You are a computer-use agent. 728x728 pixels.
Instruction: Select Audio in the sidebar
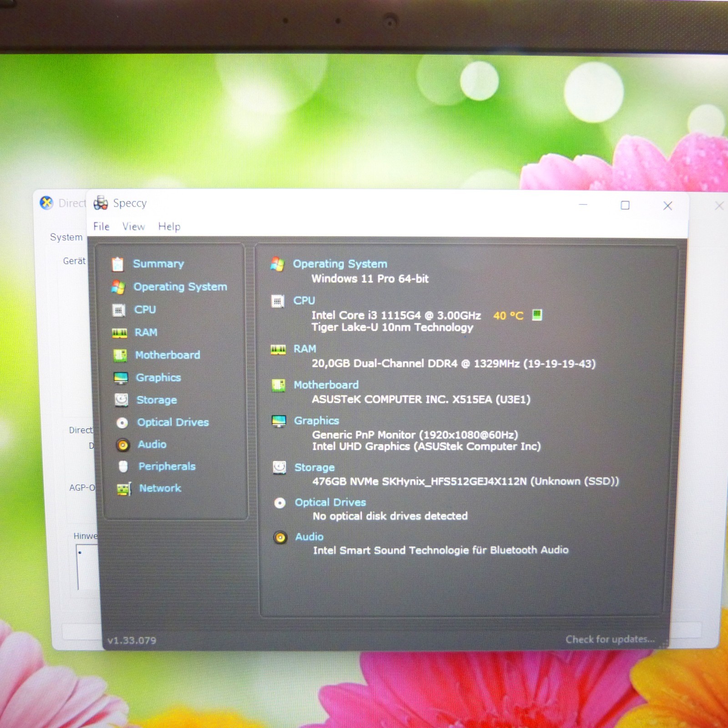tap(152, 445)
